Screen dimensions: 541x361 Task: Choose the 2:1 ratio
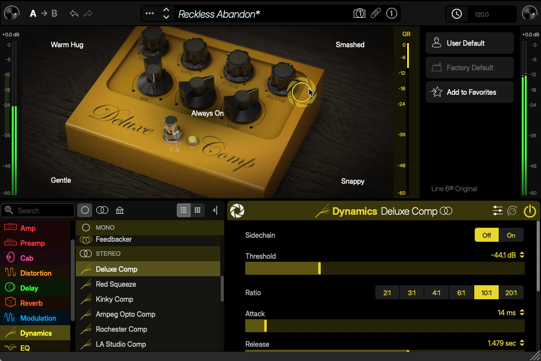pyautogui.click(x=387, y=293)
